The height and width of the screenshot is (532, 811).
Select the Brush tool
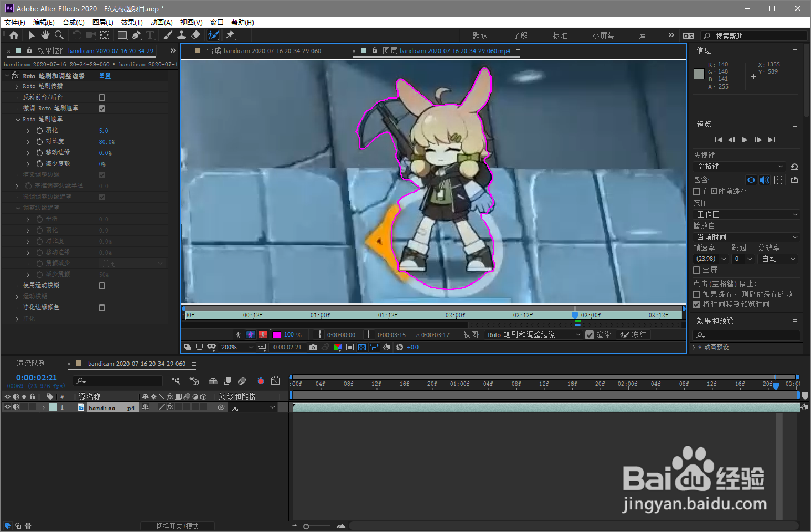tap(168, 35)
